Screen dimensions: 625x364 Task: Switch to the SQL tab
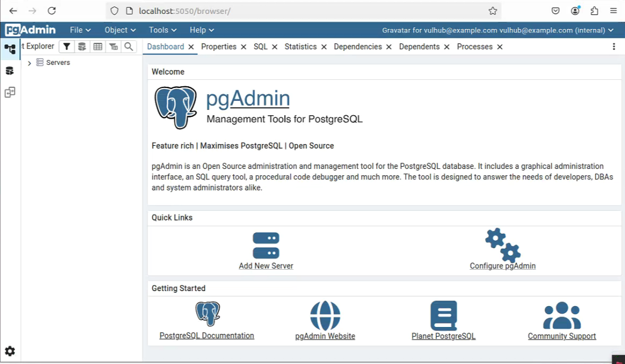click(x=260, y=47)
